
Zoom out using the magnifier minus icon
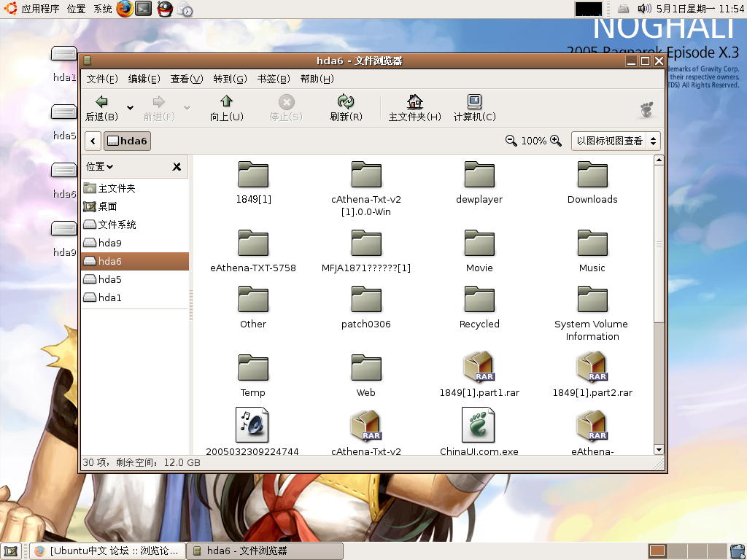(511, 141)
